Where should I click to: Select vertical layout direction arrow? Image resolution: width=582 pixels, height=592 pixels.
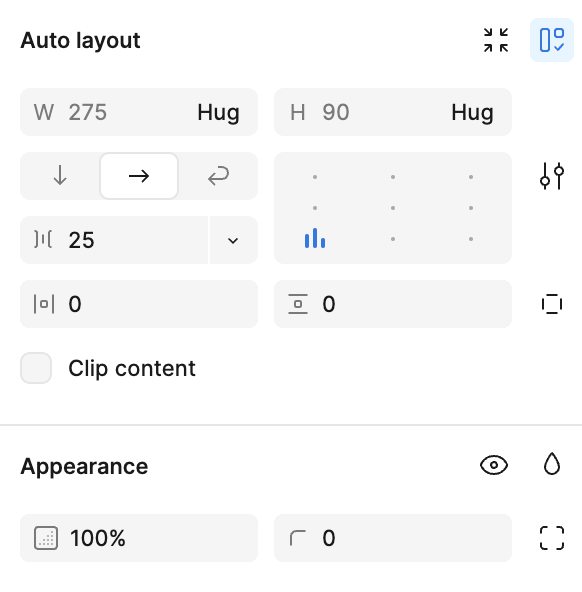[x=60, y=176]
